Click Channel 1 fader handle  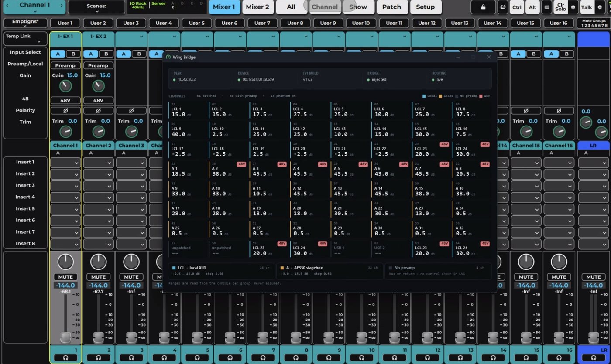[65, 337]
